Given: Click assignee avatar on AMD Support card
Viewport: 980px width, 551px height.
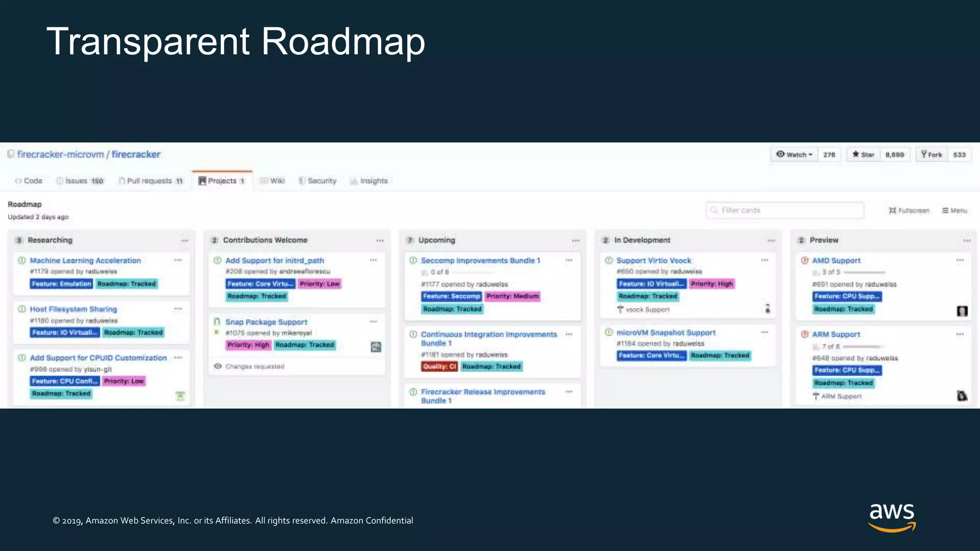Looking at the screenshot, I should [x=962, y=311].
